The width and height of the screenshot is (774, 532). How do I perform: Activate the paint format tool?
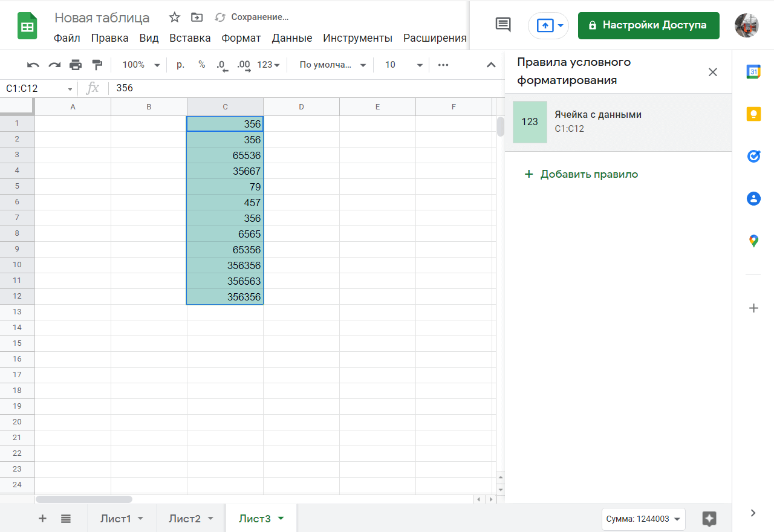coord(97,65)
